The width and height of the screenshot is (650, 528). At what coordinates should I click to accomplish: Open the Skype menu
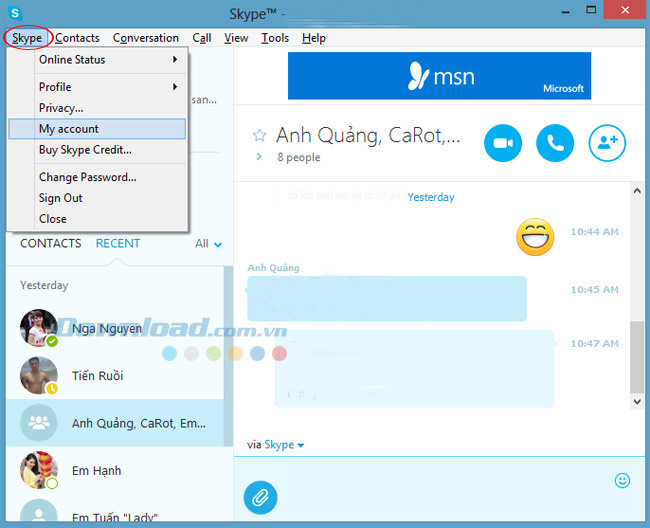(x=27, y=38)
